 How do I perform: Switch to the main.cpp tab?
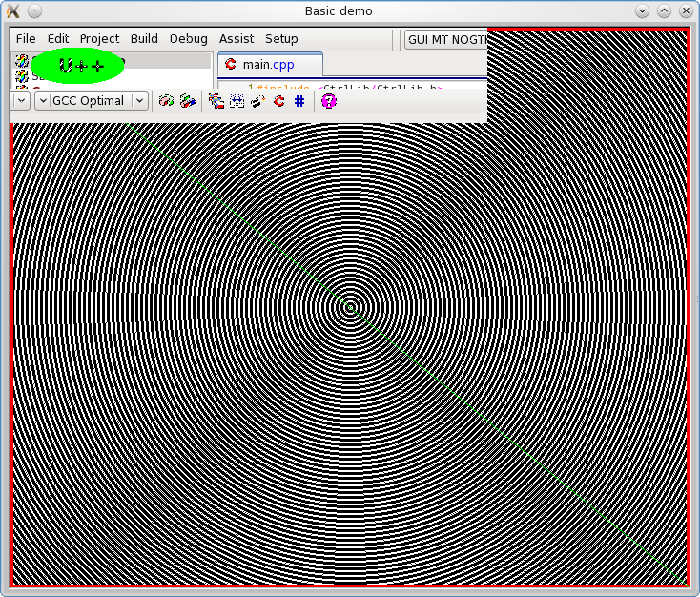click(x=270, y=65)
